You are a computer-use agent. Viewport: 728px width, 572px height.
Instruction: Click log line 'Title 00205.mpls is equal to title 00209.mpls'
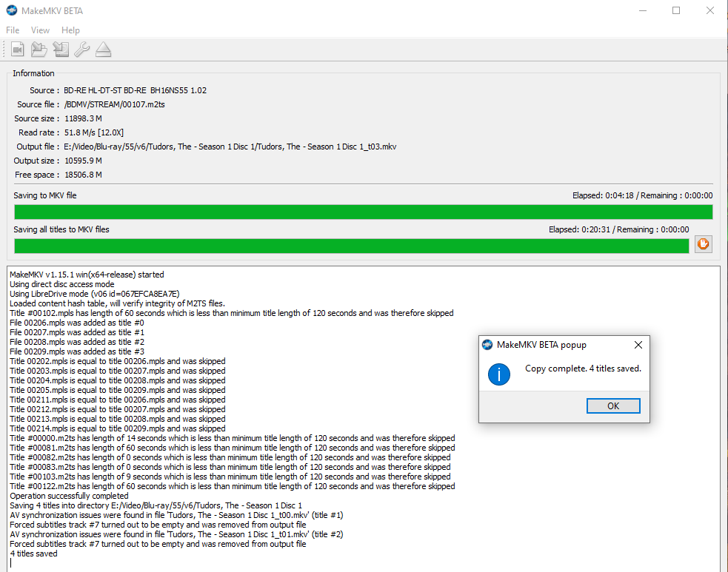point(118,390)
